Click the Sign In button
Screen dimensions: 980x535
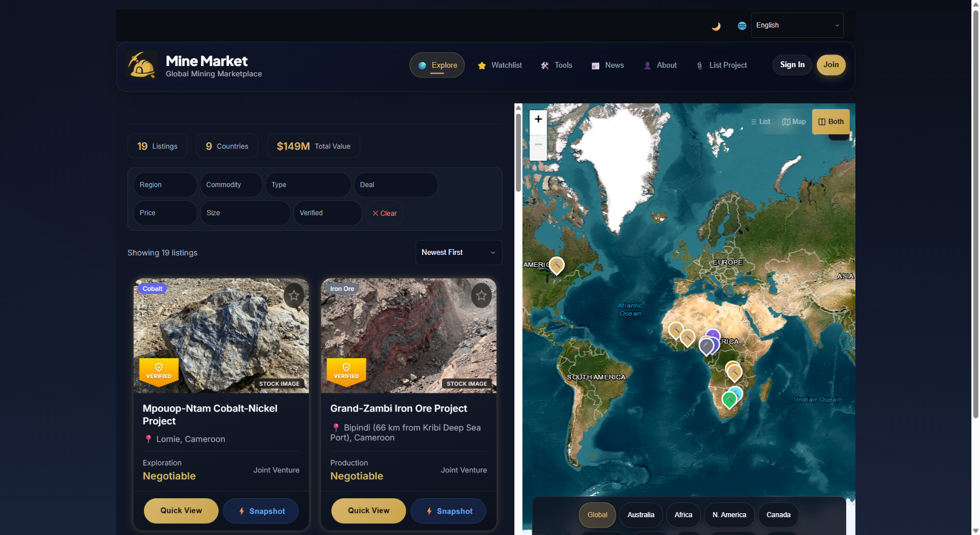click(x=792, y=65)
